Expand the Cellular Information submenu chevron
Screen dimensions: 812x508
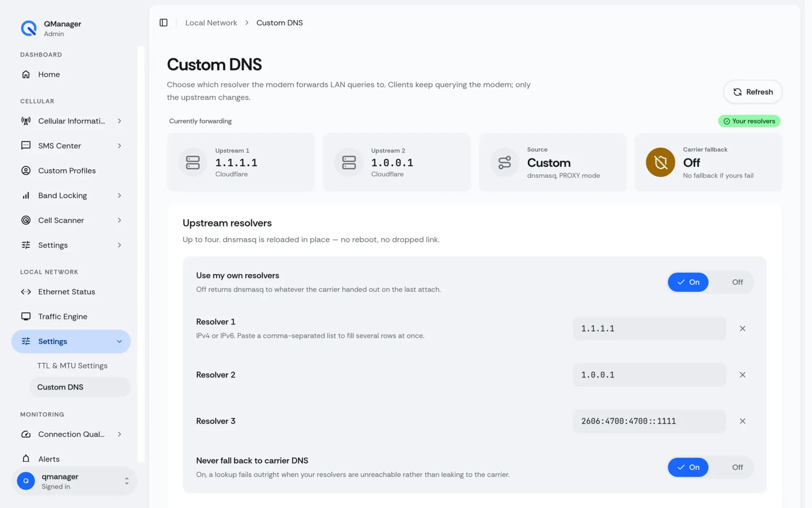pos(119,121)
